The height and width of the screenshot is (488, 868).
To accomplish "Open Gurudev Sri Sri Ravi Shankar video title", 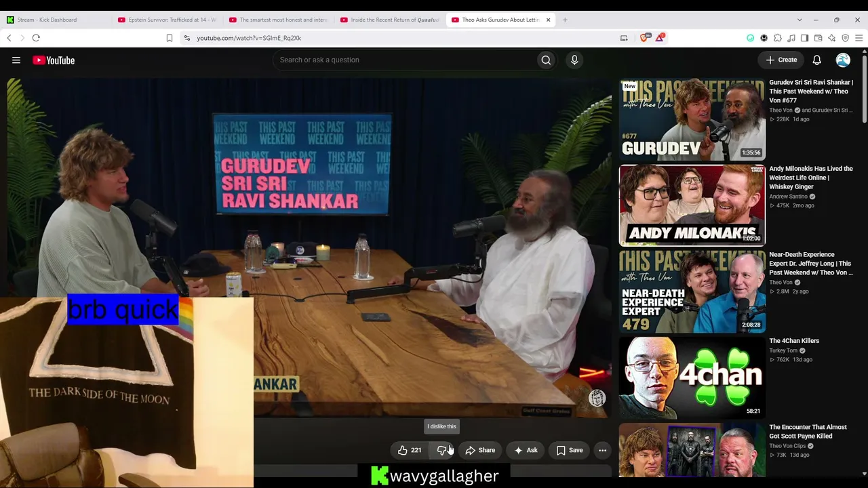I will tap(811, 91).
